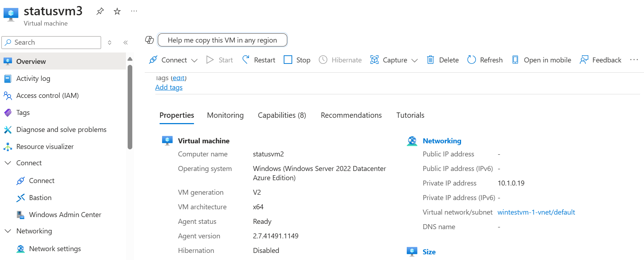This screenshot has width=644, height=260.
Task: Expand the Connect toolbar dropdown arrow
Action: tap(194, 60)
